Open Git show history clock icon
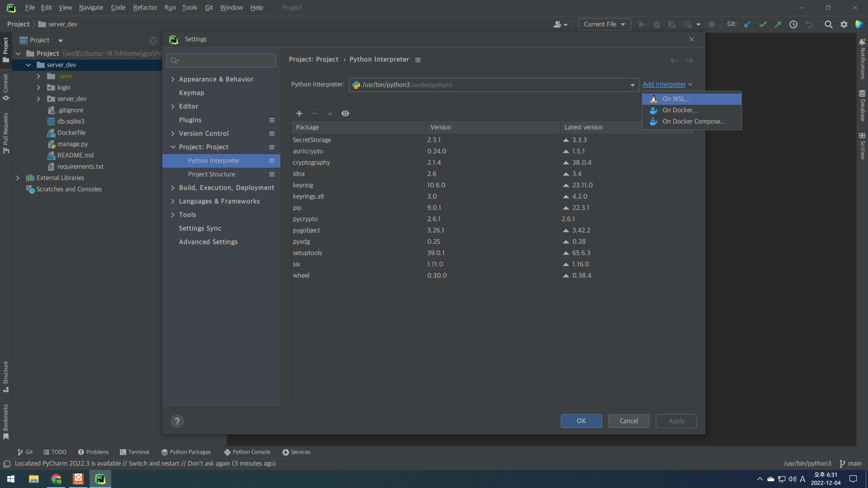Viewport: 868px width, 488px height. [793, 24]
